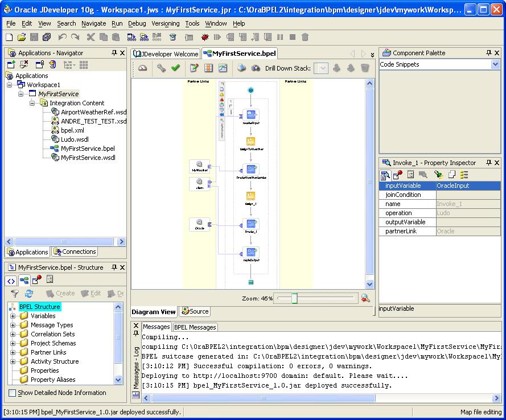Screen dimensions: 506x420
Task: Click the funnel filter icon in Structure panel
Action: 15,293
